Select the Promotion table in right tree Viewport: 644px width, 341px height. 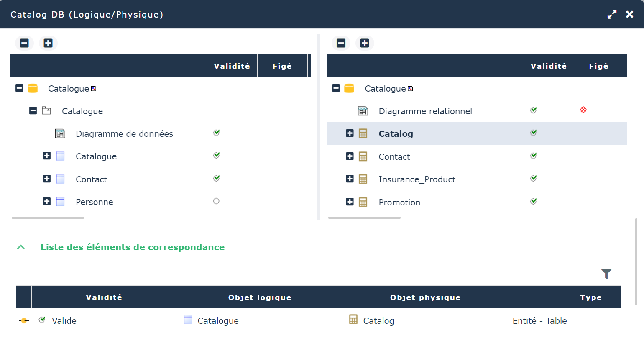coord(399,203)
